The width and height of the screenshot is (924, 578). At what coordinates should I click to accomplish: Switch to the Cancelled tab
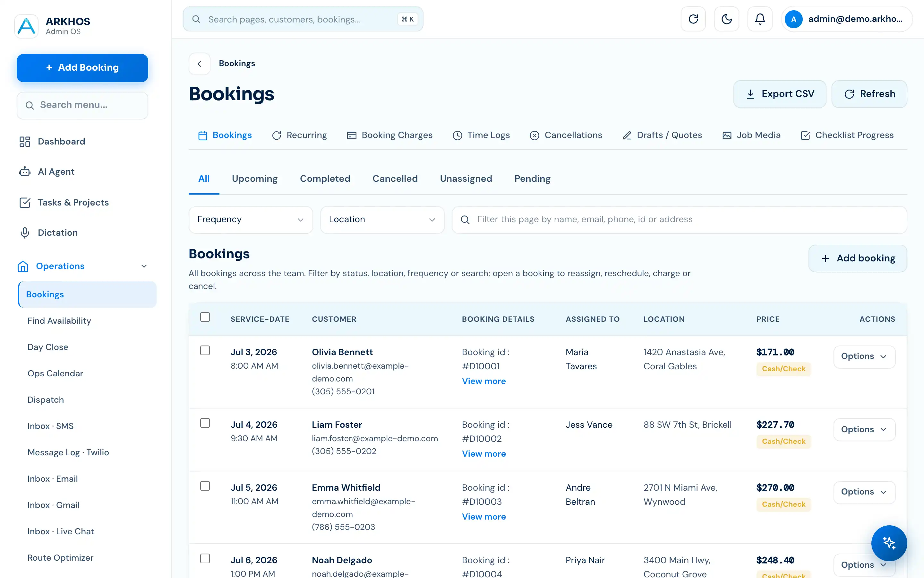point(395,179)
